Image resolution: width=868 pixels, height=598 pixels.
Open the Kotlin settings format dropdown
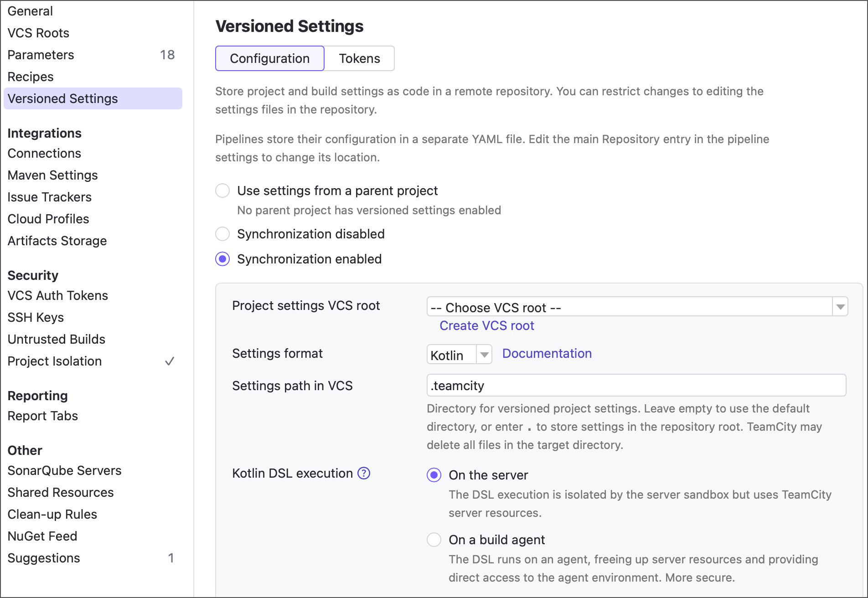[x=459, y=354]
